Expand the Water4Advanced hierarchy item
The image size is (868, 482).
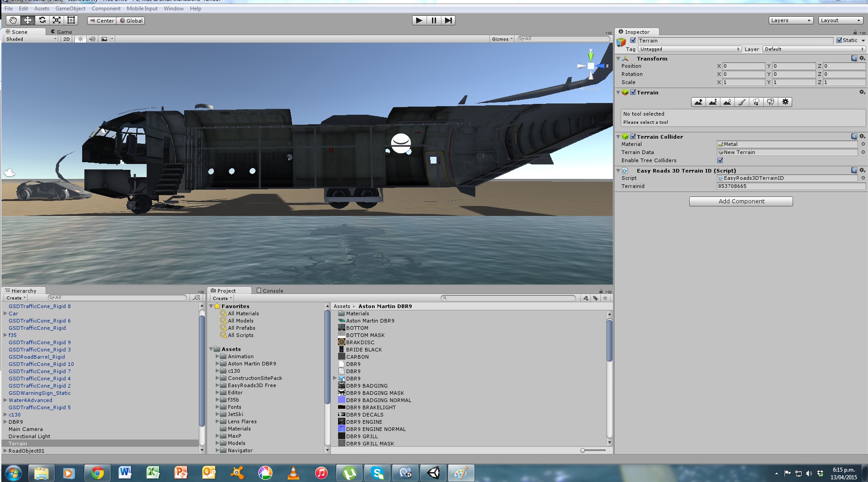(x=5, y=400)
